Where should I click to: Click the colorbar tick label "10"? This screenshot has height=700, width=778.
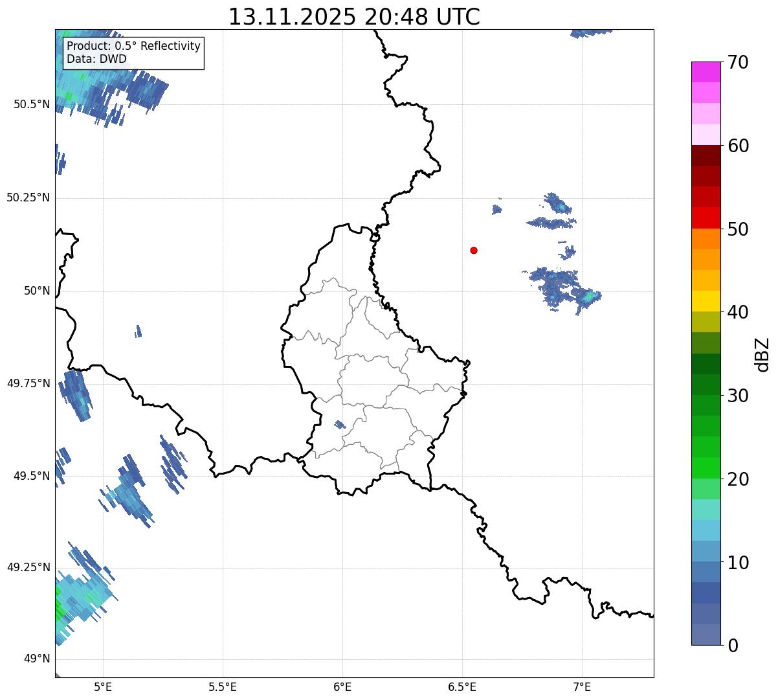[738, 563]
